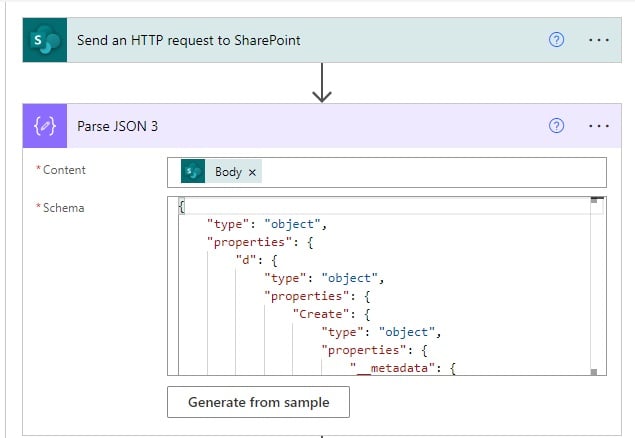Click "properties": { under "d" in schema
This screenshot has width=635, height=438.
tap(317, 296)
